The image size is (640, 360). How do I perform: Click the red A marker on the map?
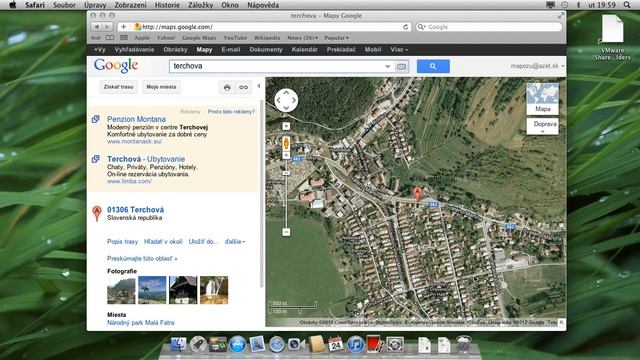click(x=417, y=193)
